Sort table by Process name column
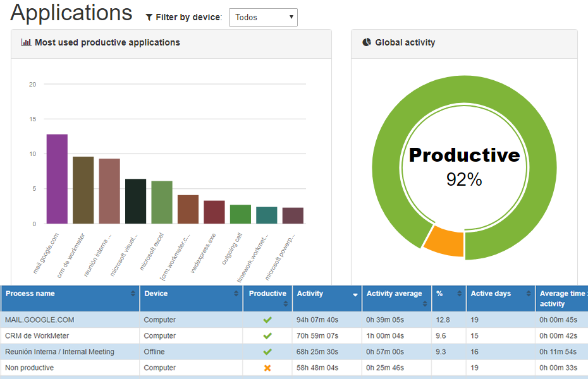The image size is (588, 379). pyautogui.click(x=30, y=294)
